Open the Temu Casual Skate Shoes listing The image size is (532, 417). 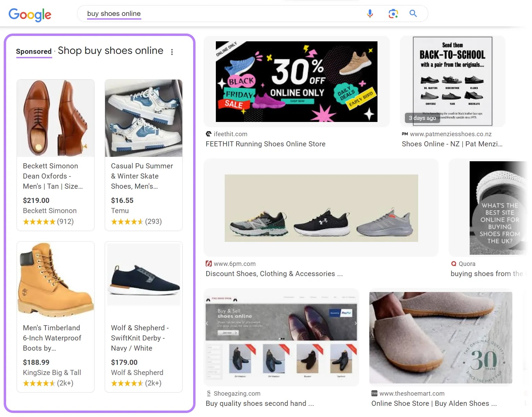click(x=143, y=152)
